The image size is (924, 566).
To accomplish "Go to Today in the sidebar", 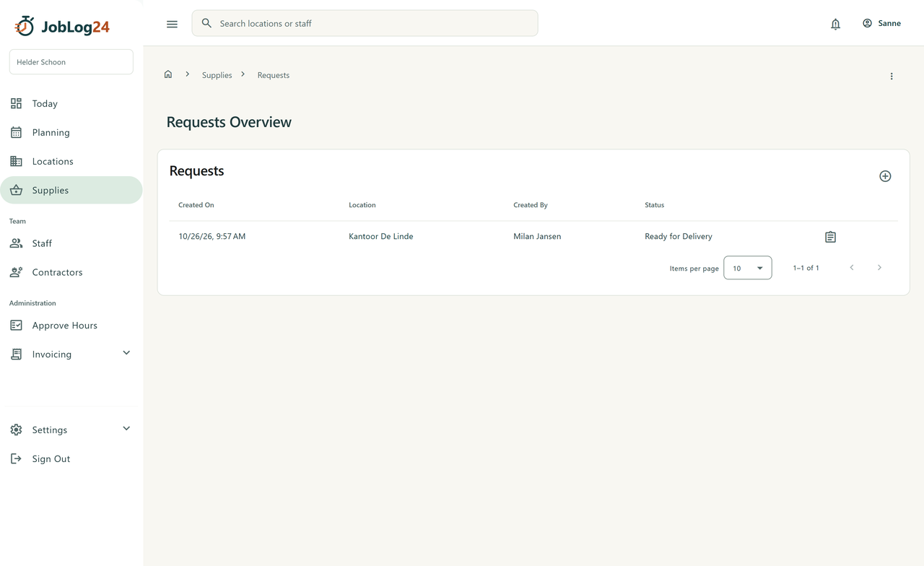I will click(71, 104).
